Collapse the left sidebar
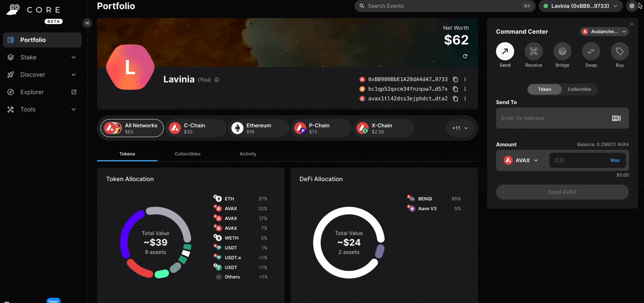 87,23
